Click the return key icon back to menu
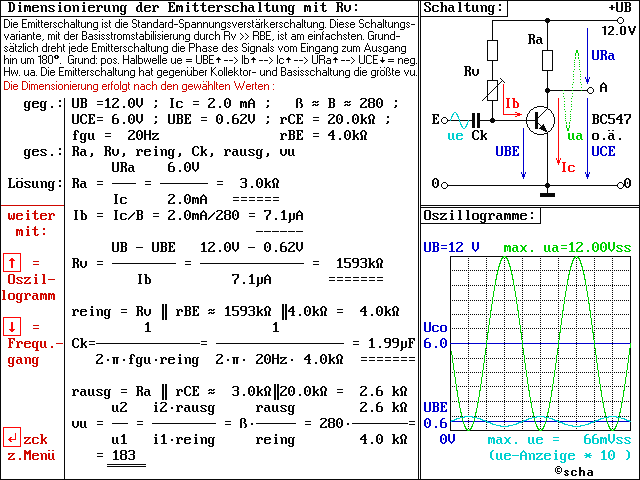Screen dimensions: 640x480 point(12,438)
